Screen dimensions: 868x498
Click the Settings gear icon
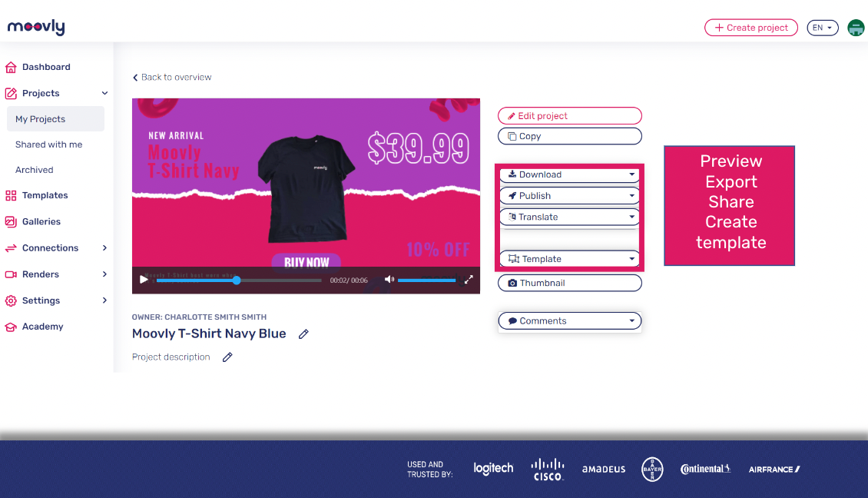pyautogui.click(x=11, y=300)
